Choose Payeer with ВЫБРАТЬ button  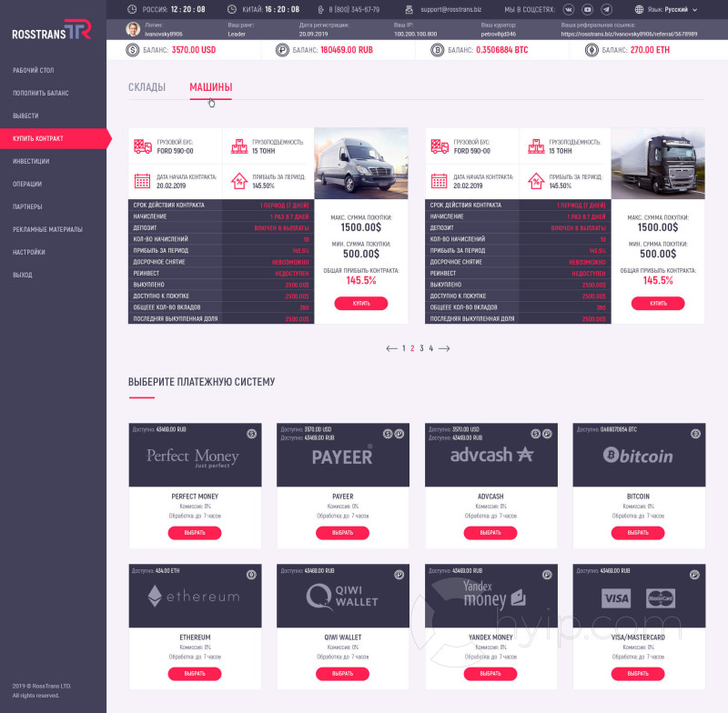coord(343,533)
